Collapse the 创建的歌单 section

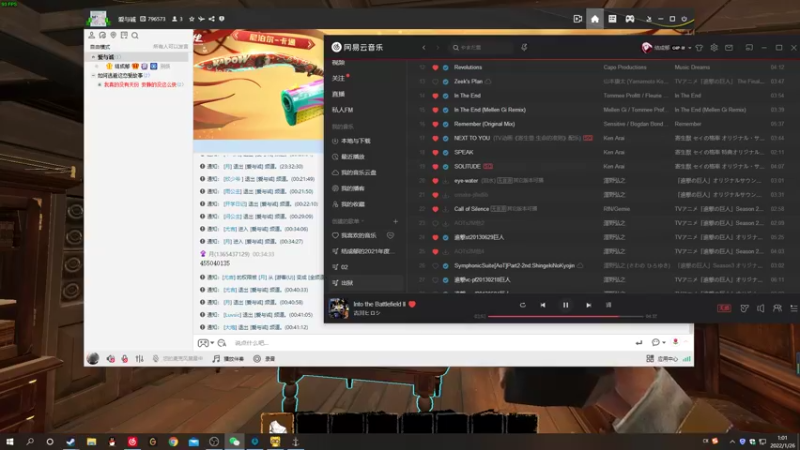(x=348, y=221)
